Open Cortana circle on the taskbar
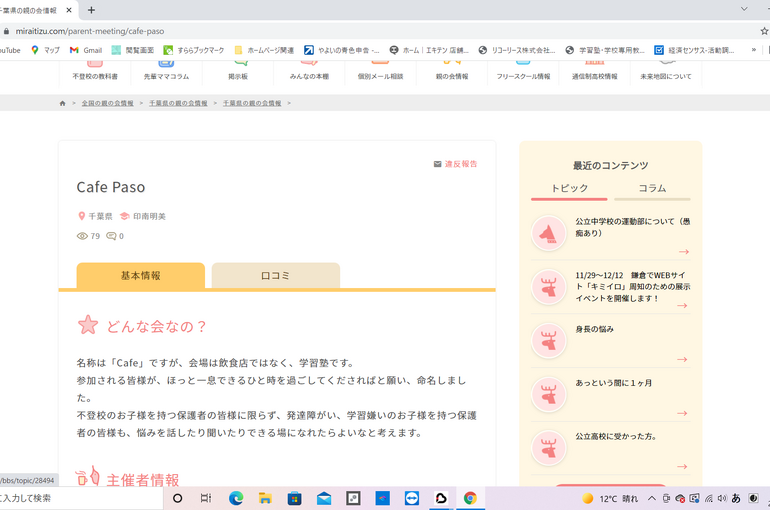The width and height of the screenshot is (770, 510). [178, 498]
